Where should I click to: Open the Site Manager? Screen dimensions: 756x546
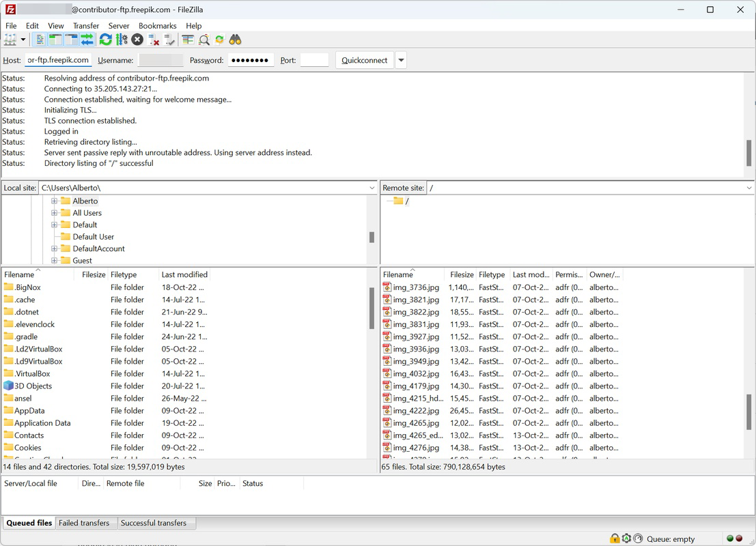coord(10,39)
